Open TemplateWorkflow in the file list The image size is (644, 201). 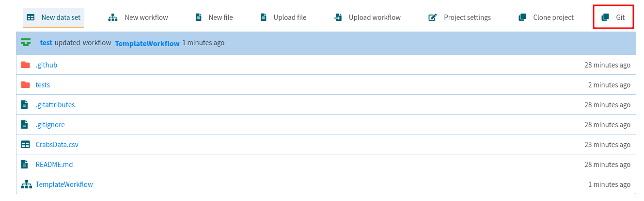64,184
